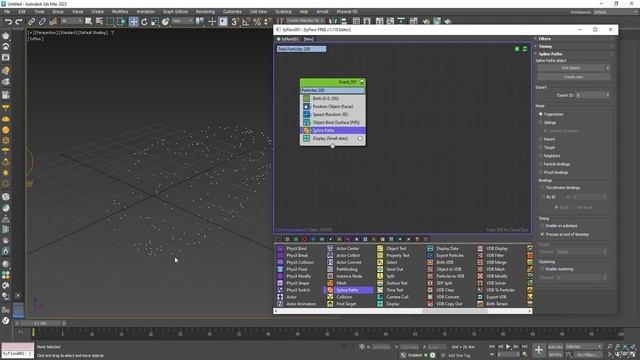This screenshot has width=640, height=360.
Task: Select the Siblings mode radio button
Action: coord(541,122)
